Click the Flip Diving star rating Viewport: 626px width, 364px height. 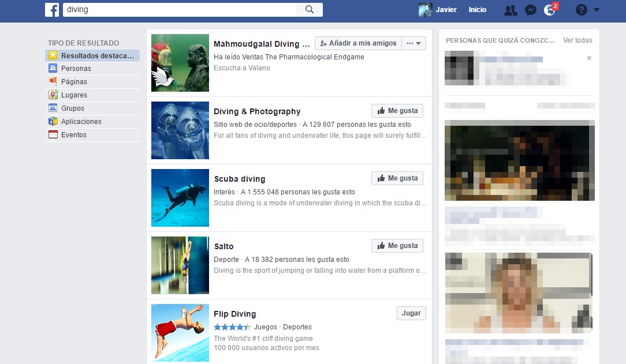coord(232,327)
